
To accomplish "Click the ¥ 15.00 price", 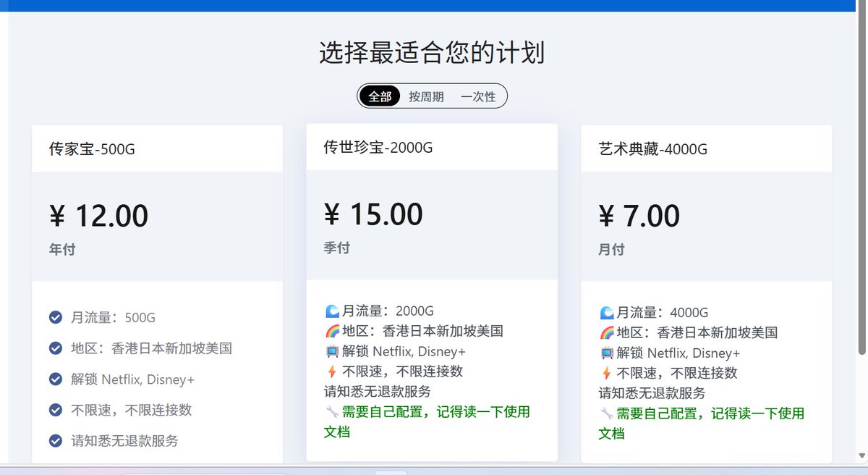I will [x=373, y=214].
